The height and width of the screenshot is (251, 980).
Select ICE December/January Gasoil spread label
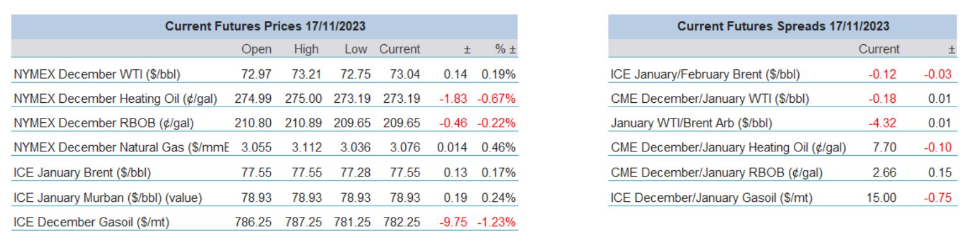pyautogui.click(x=711, y=197)
